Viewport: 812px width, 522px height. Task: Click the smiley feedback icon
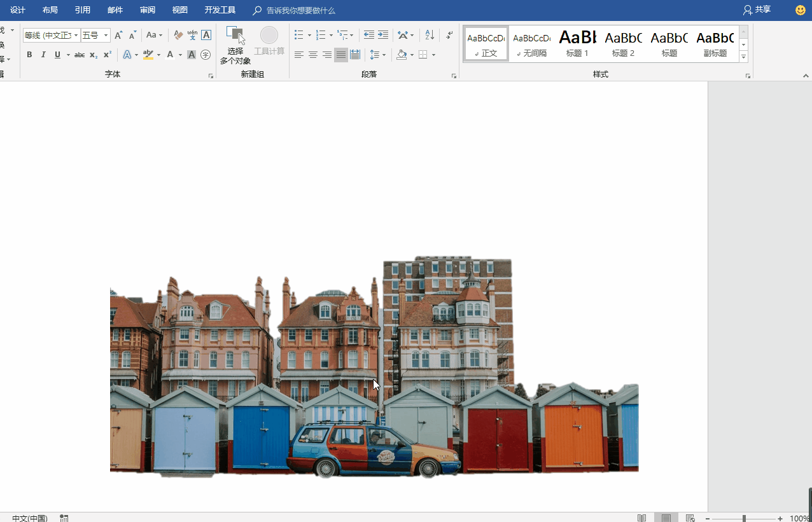click(x=801, y=10)
